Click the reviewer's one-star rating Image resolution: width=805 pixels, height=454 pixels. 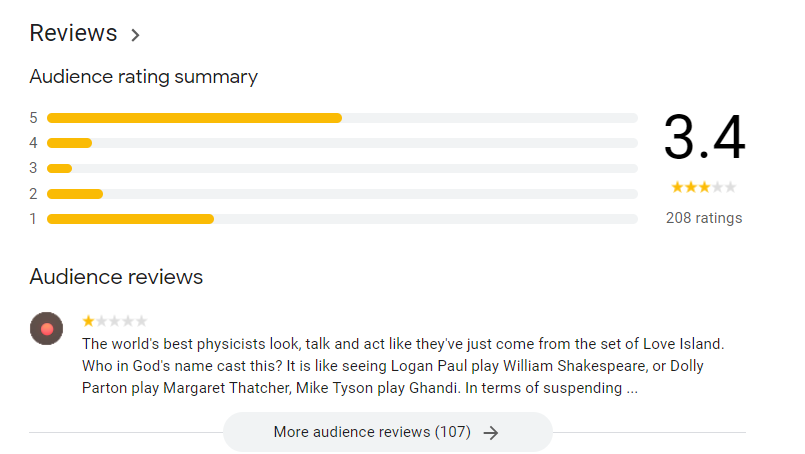(114, 321)
